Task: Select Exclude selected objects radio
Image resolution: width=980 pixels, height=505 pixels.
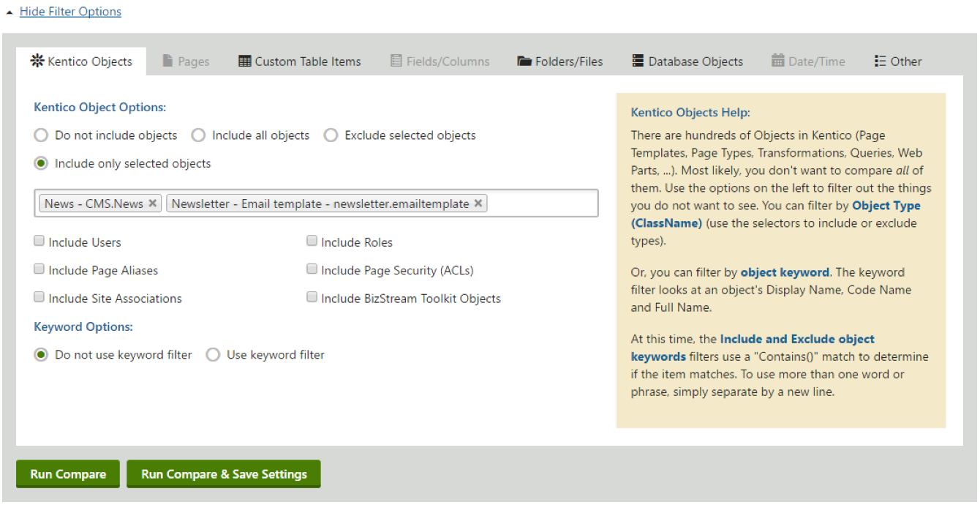Action: point(331,135)
